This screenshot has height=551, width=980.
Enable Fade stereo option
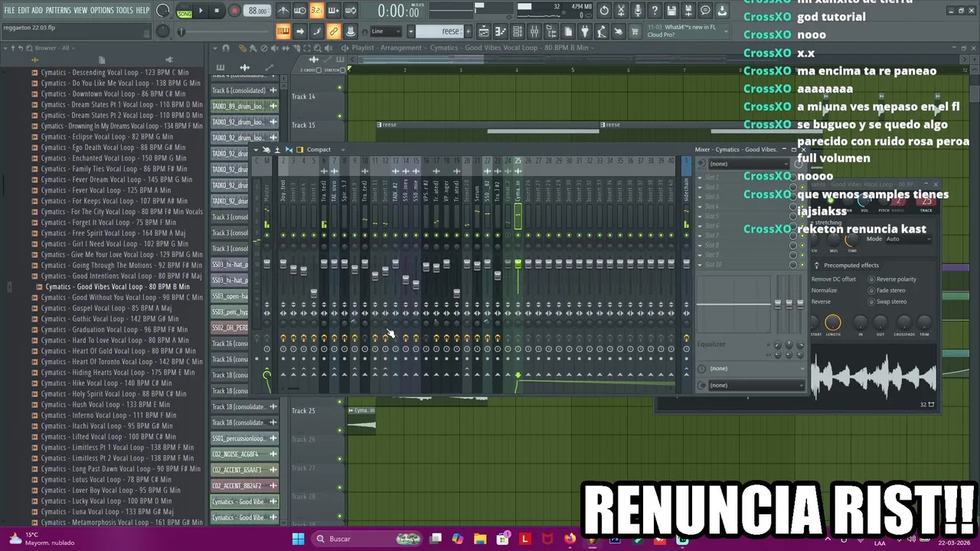pyautogui.click(x=887, y=290)
